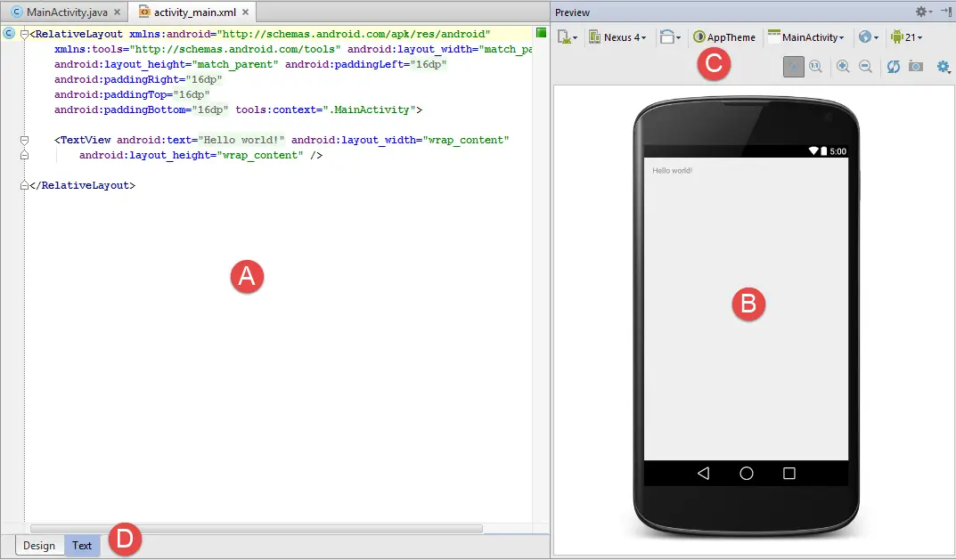Screen dimensions: 956x560
Task: Open the Android API level 21 dropdown
Action: click(906, 37)
